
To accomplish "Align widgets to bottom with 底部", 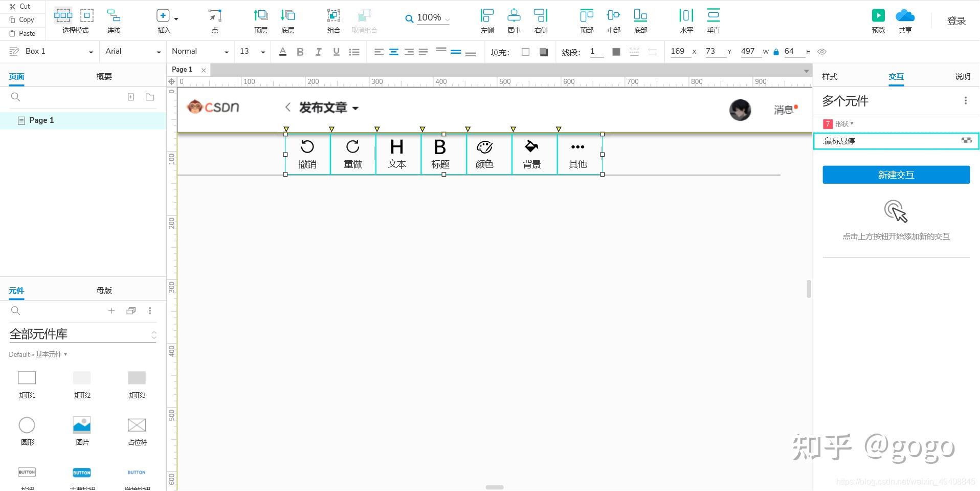I will (x=640, y=21).
